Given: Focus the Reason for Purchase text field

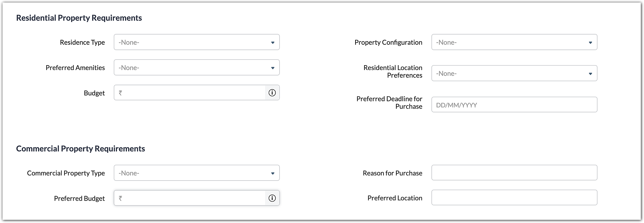Looking at the screenshot, I should 514,173.
